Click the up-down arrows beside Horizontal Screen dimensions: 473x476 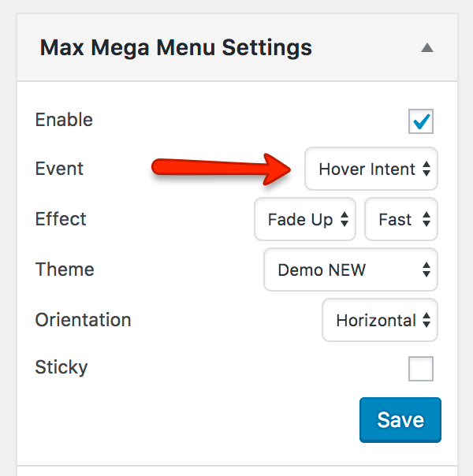[426, 321]
